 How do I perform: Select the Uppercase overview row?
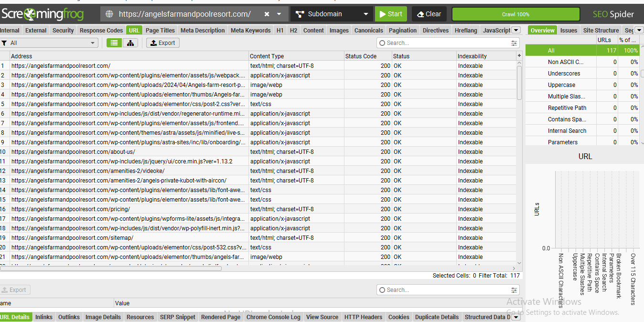(582, 85)
